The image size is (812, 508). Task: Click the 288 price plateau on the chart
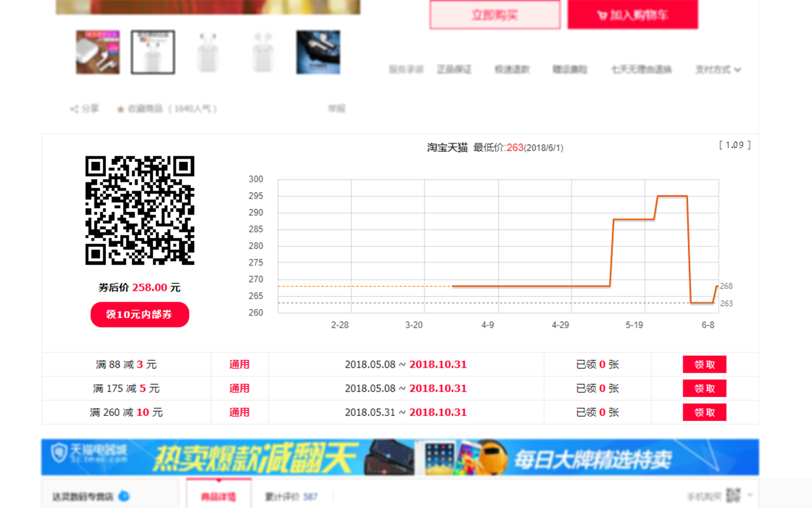634,220
